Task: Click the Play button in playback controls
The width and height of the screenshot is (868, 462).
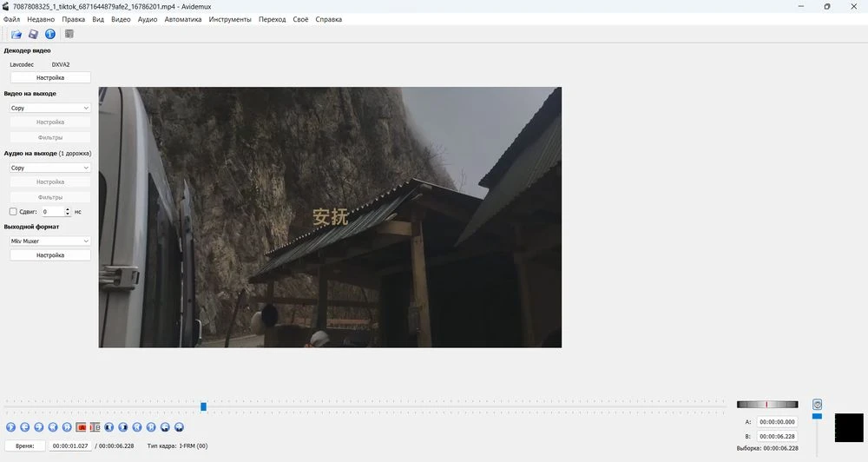Action: 10,427
